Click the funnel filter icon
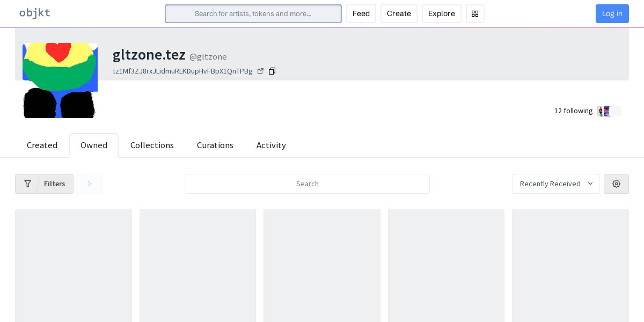644x322 pixels. 27,184
